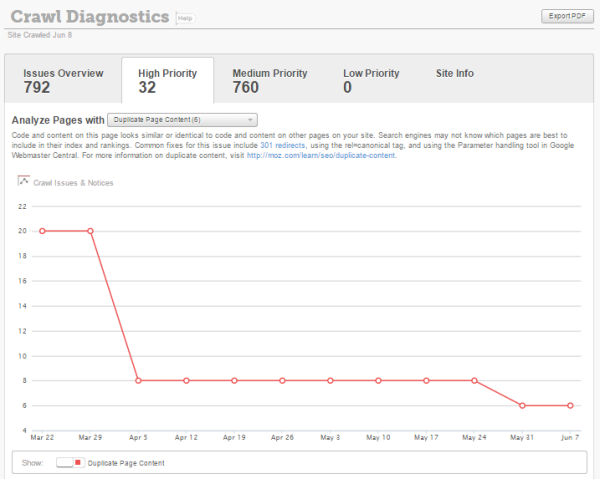
Task: Select the Apr 5 data point
Action: 139,381
